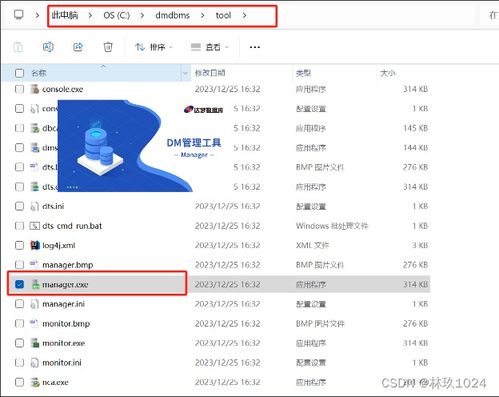Click the share icon in toolbar
This screenshot has height=397, width=499.
click(78, 47)
